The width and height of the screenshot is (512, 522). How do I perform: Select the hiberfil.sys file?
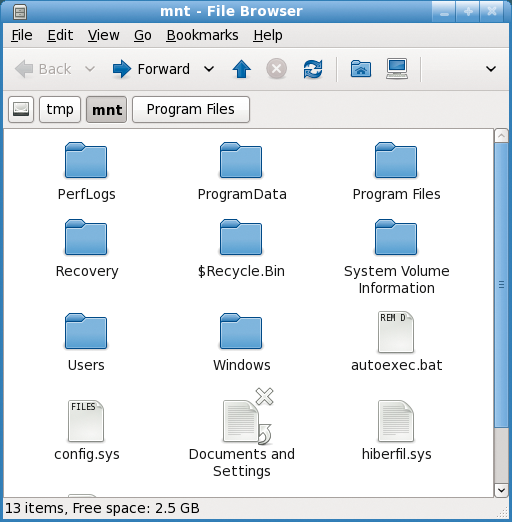point(396,430)
